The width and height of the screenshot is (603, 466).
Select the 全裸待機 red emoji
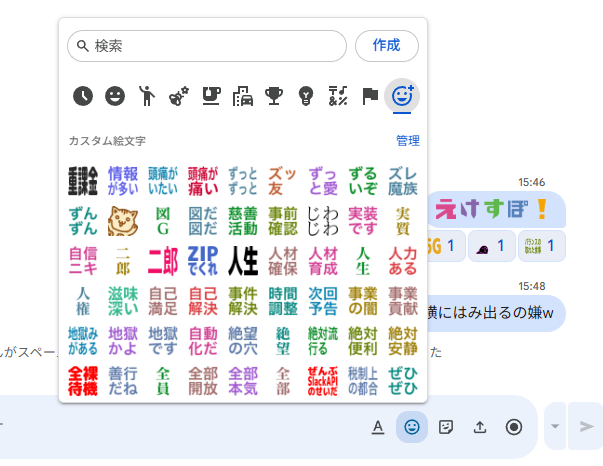coord(83,381)
